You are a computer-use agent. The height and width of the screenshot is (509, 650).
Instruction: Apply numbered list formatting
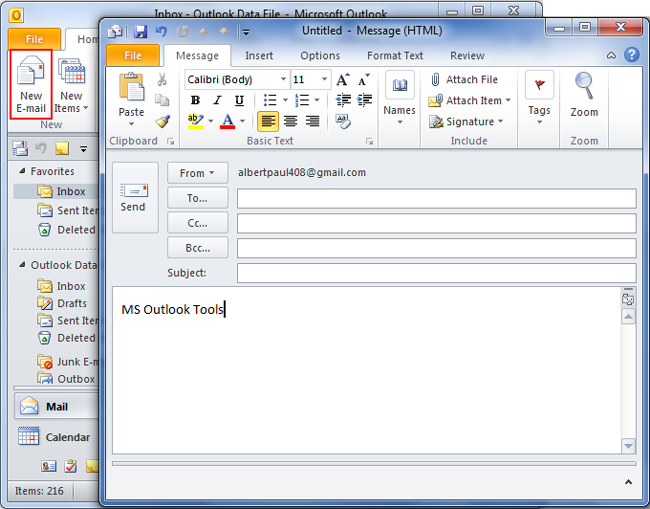click(302, 100)
